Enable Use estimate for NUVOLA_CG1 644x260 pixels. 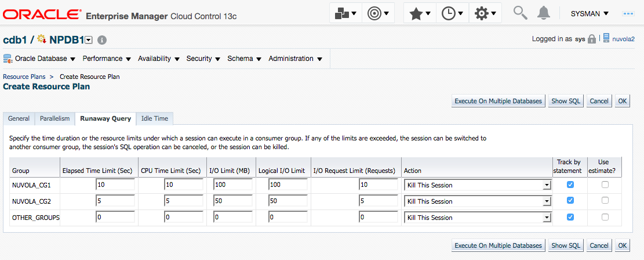click(x=605, y=185)
